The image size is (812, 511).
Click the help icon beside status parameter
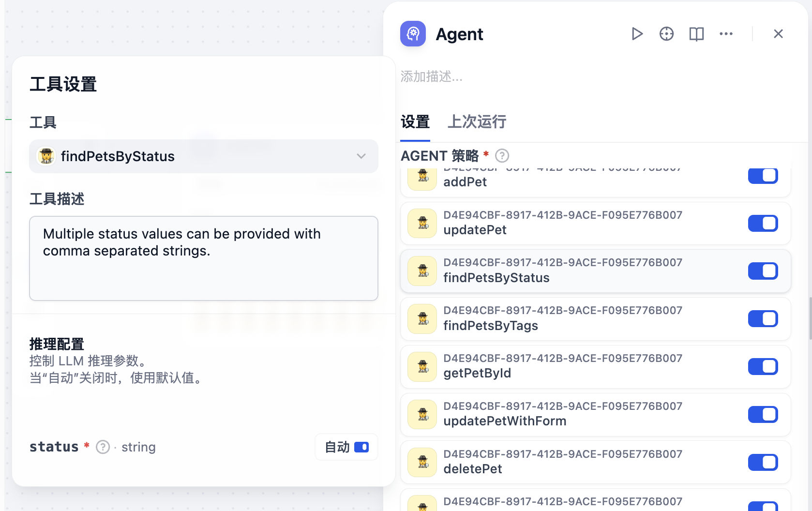pos(103,447)
